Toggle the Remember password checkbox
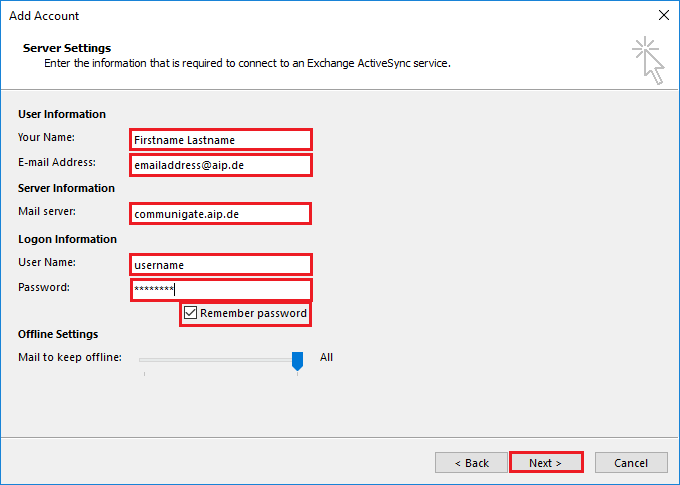 click(x=191, y=314)
